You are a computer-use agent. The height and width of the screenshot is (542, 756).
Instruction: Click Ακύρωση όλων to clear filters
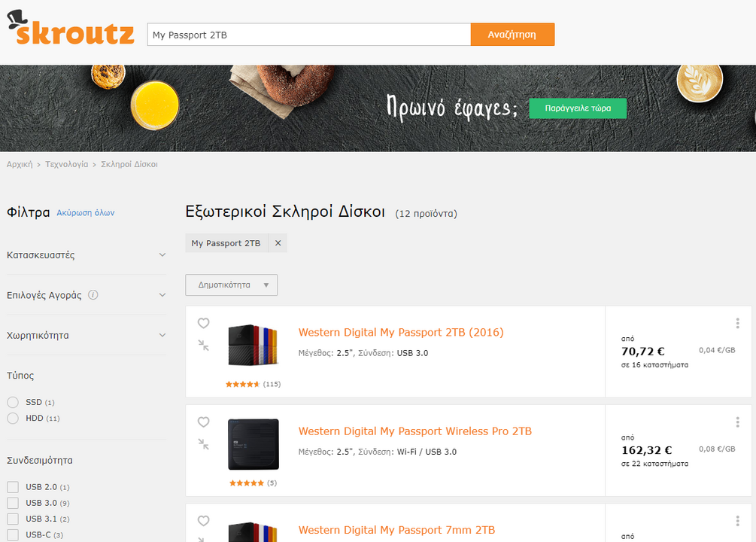click(86, 213)
